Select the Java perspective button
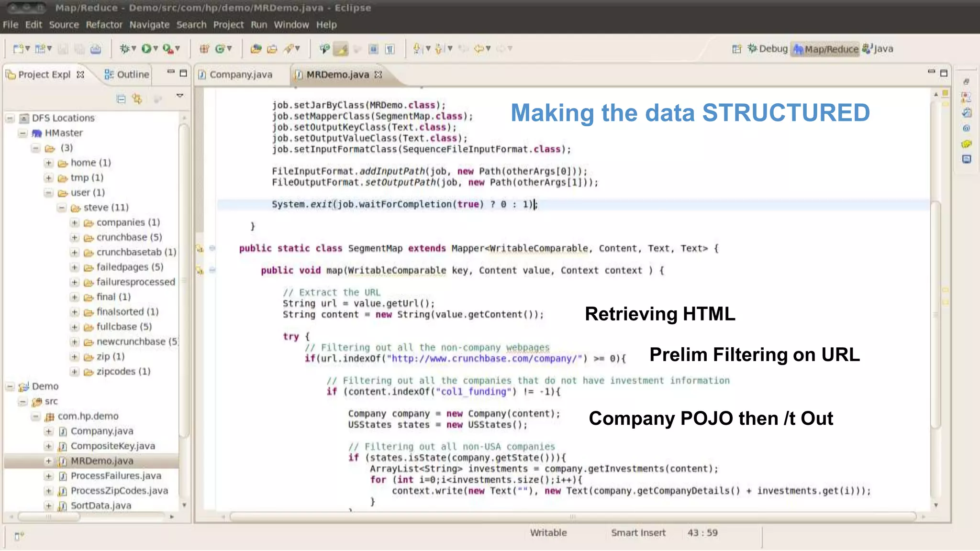 (878, 49)
